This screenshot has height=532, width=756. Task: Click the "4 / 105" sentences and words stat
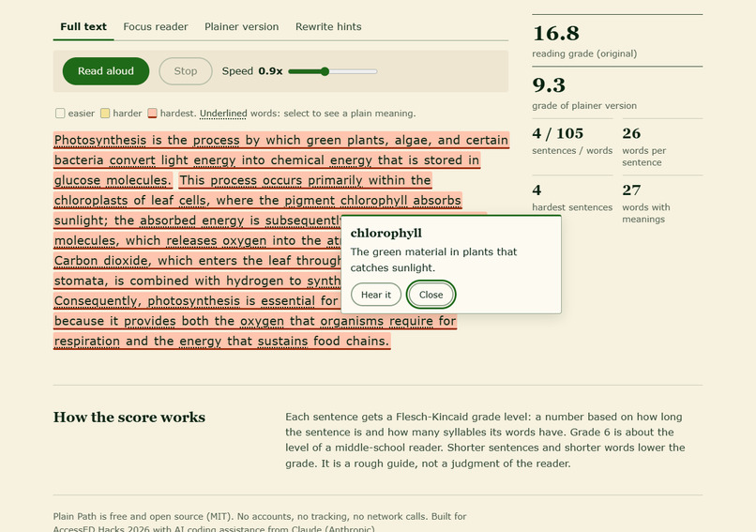coord(558,133)
